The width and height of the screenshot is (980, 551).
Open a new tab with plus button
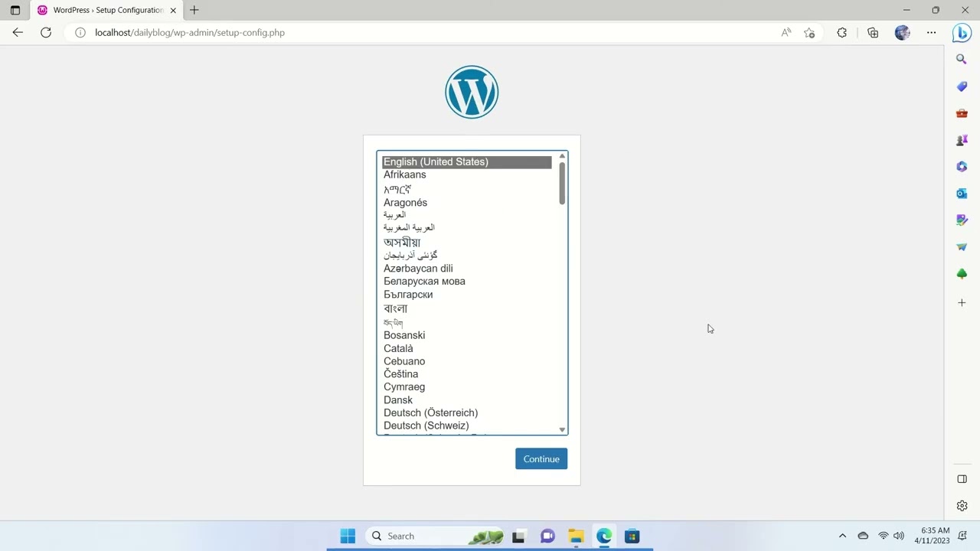click(x=194, y=10)
